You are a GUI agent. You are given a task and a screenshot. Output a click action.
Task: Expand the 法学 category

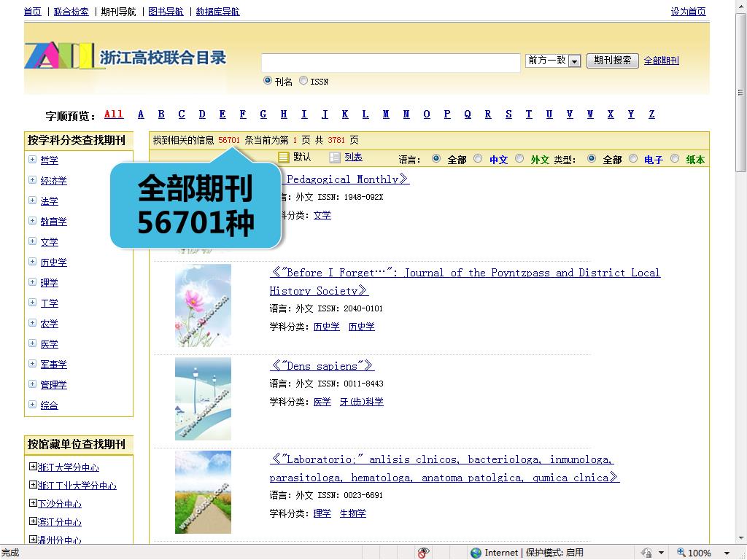32,201
